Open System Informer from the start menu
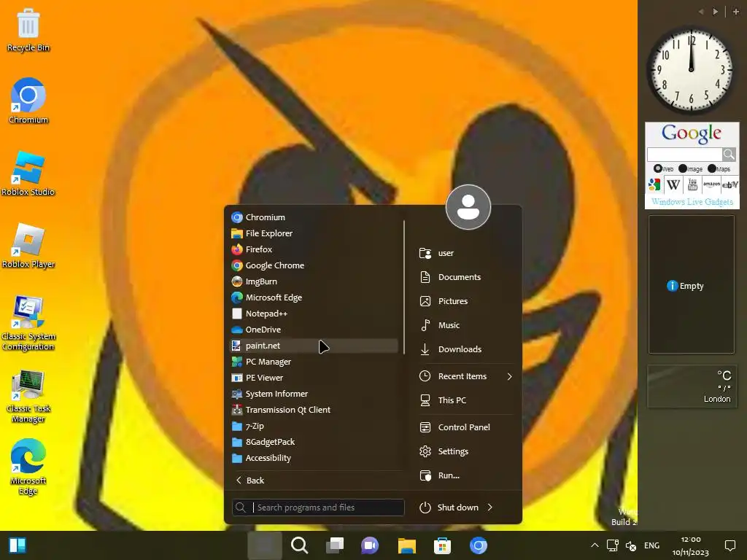The width and height of the screenshot is (747, 560). pos(314,394)
